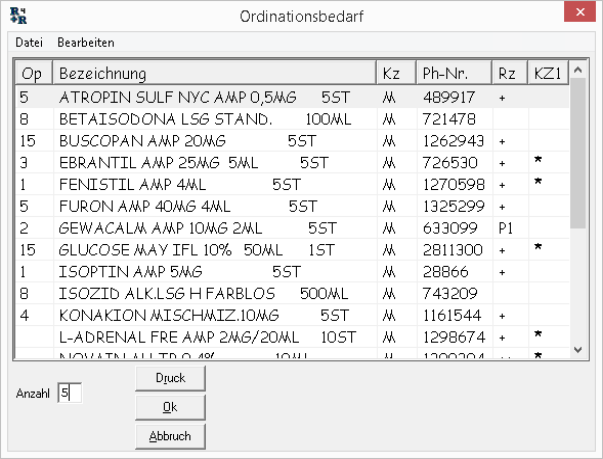Select row FENISTIL AMP 4ML

coord(292,185)
